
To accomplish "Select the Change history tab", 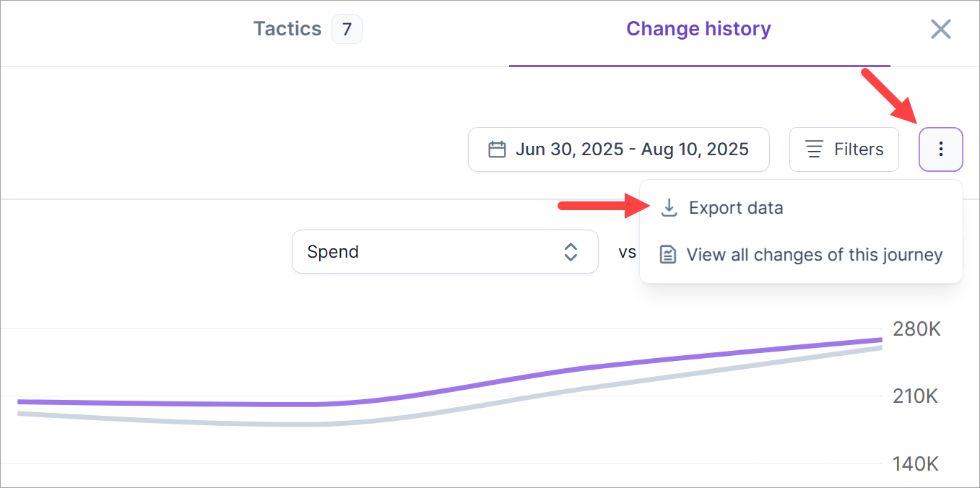I will 698,29.
